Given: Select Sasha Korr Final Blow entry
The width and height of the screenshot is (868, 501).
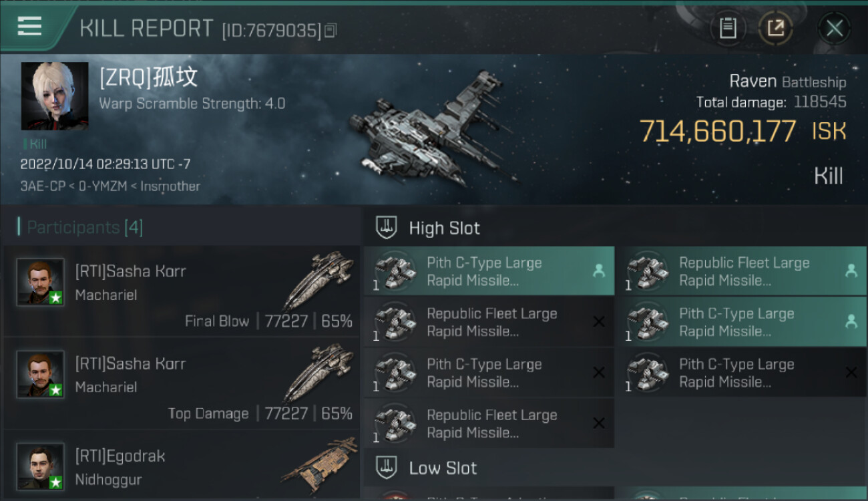Looking at the screenshot, I should tap(182, 291).
